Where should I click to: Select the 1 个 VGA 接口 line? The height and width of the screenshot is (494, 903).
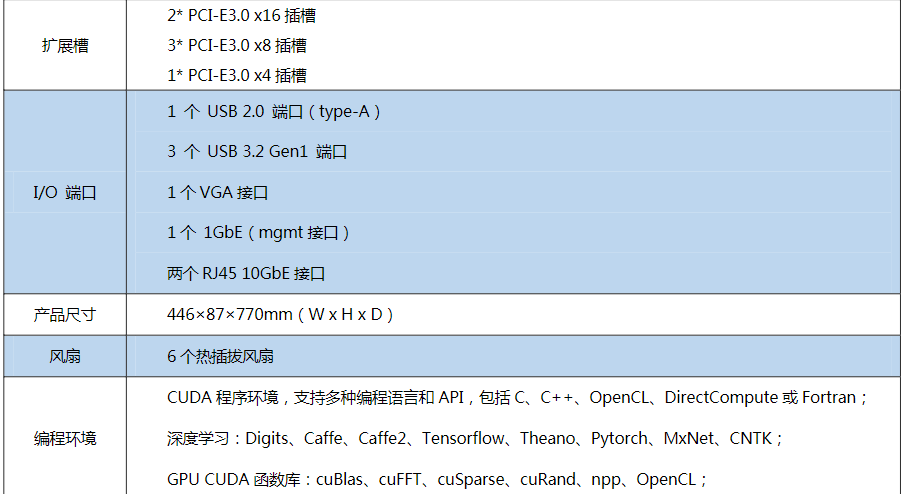tap(218, 193)
